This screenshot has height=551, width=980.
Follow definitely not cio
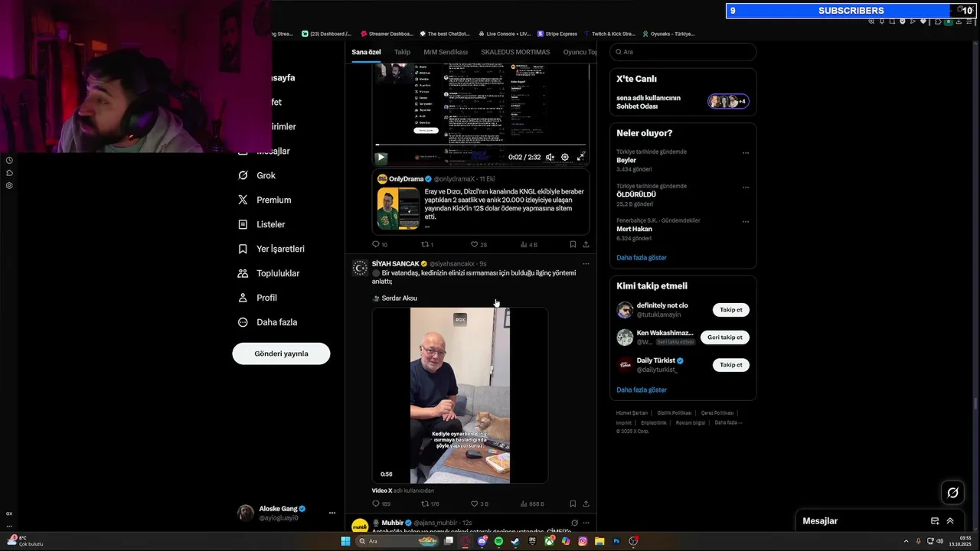[x=731, y=310]
